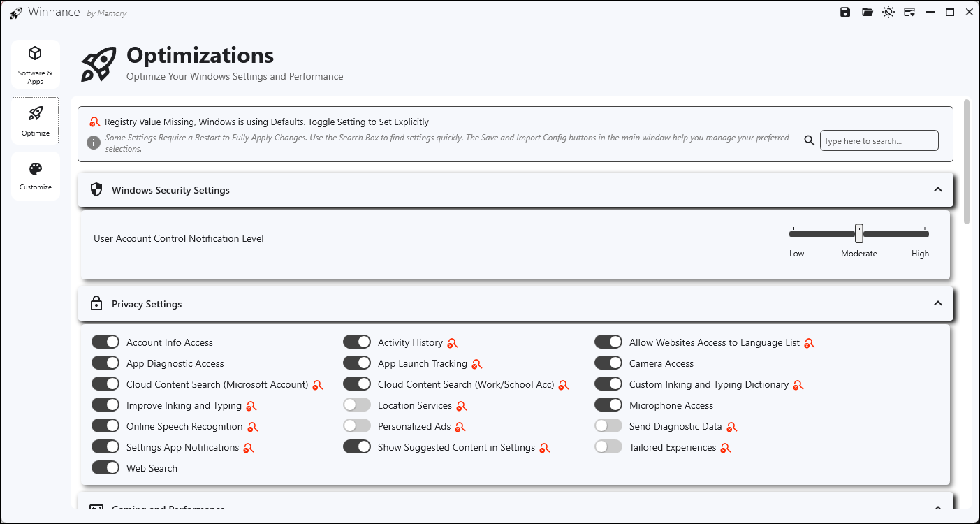Disable the Camera Access toggle
Viewport: 980px width, 524px height.
(x=608, y=363)
